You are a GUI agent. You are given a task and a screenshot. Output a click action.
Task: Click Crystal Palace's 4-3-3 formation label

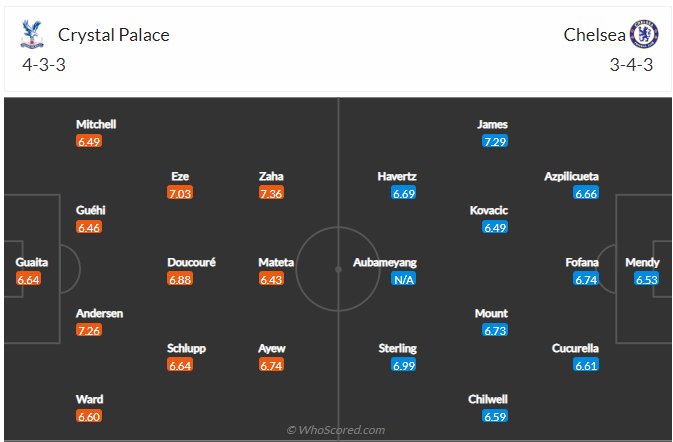pos(44,65)
